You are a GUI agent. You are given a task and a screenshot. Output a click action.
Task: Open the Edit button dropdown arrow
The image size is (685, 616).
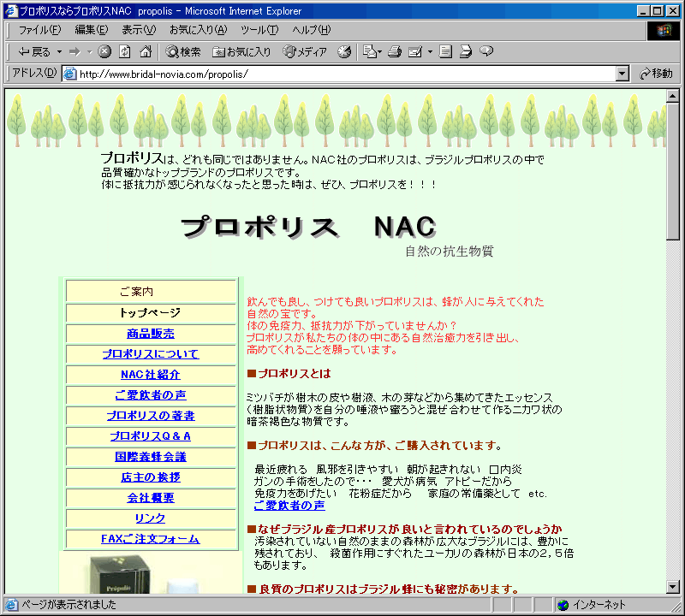pos(430,52)
